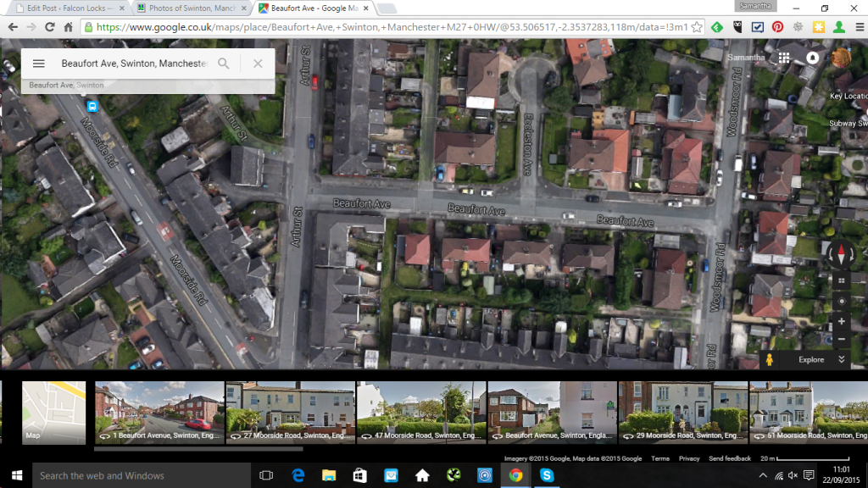Switch to Map view thumbnail
868x488 pixels.
tap(53, 413)
